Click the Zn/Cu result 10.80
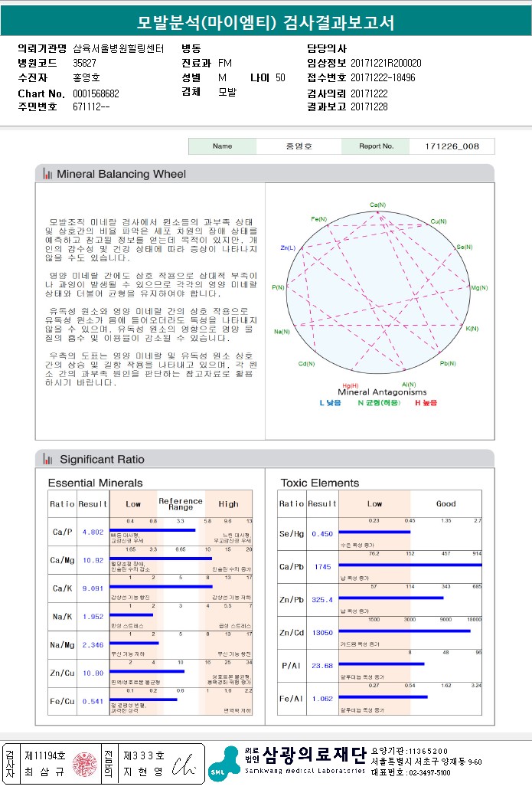The width and height of the screenshot is (532, 793). tap(93, 673)
